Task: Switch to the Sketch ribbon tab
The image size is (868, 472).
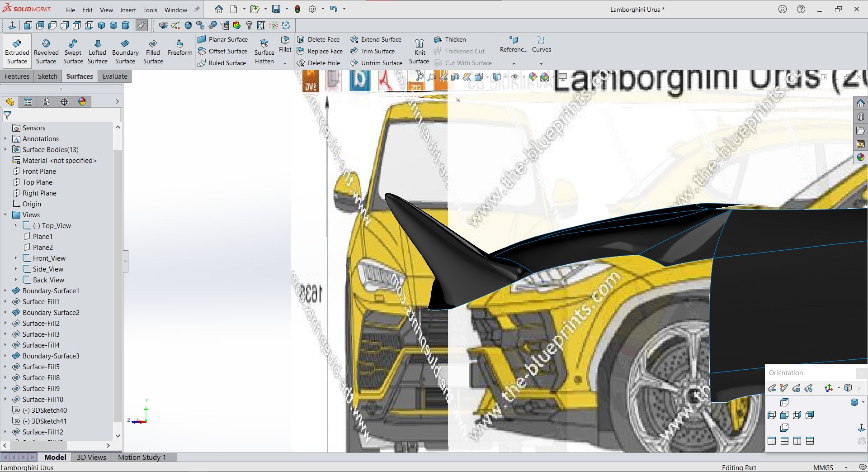Action: pyautogui.click(x=47, y=76)
